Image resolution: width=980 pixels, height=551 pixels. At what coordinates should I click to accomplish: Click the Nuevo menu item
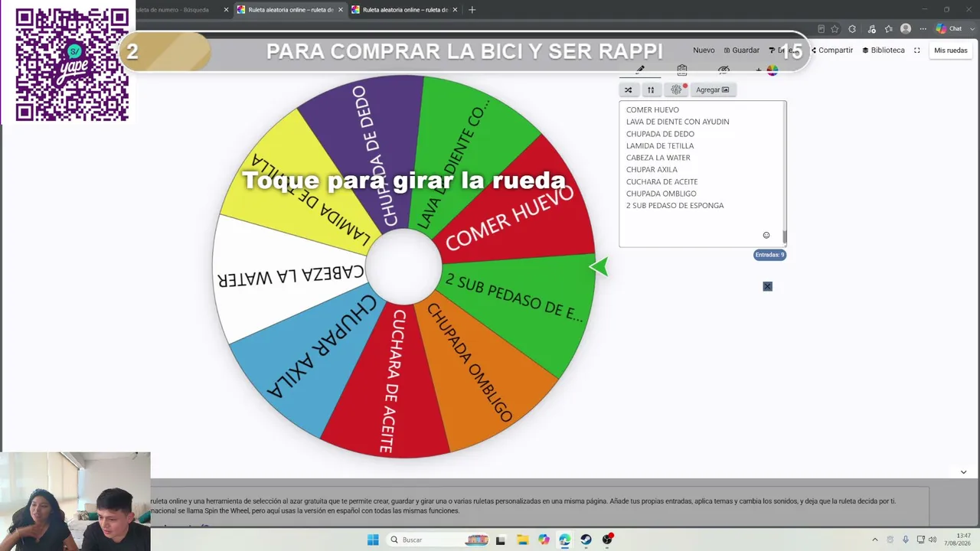tap(704, 51)
